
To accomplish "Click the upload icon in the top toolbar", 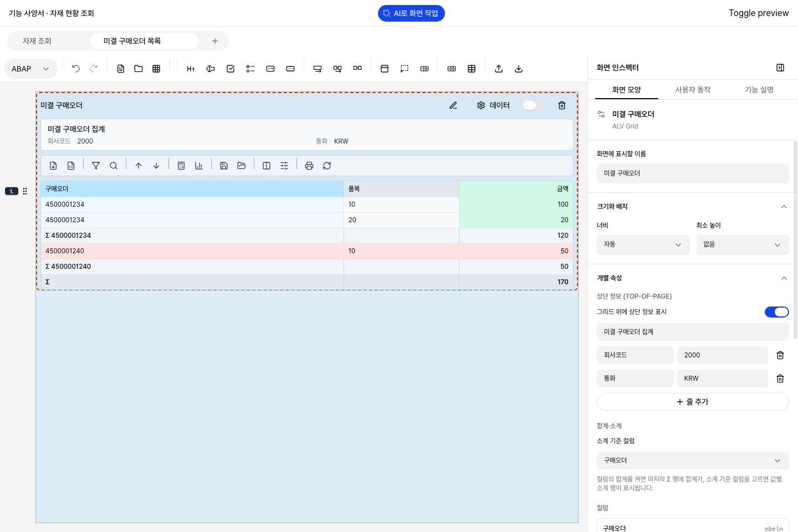I will 499,69.
